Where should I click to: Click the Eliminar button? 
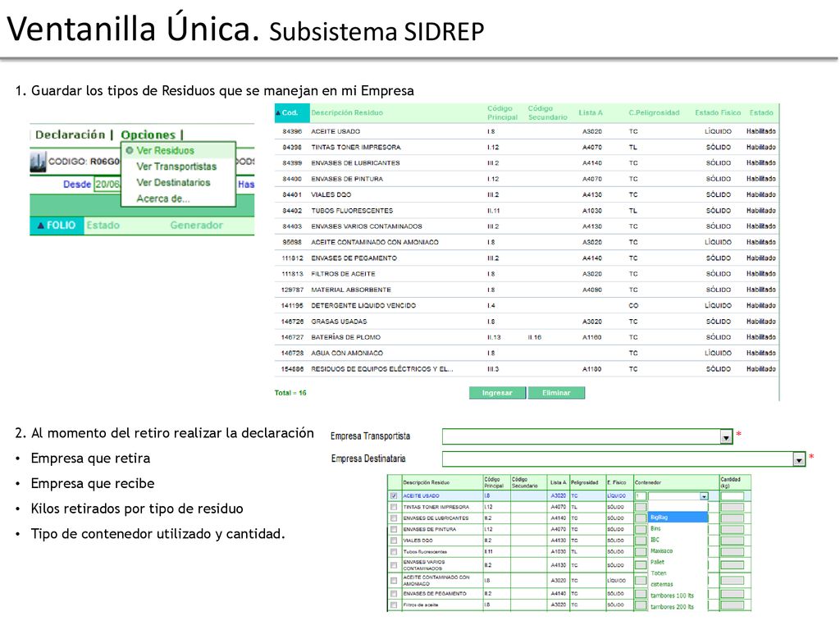tap(556, 393)
